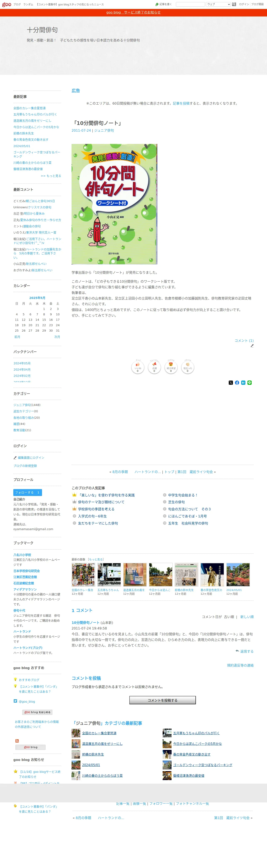Go to 次月 in the calendar
Viewport: 267px width, 868px height.
click(x=57, y=337)
